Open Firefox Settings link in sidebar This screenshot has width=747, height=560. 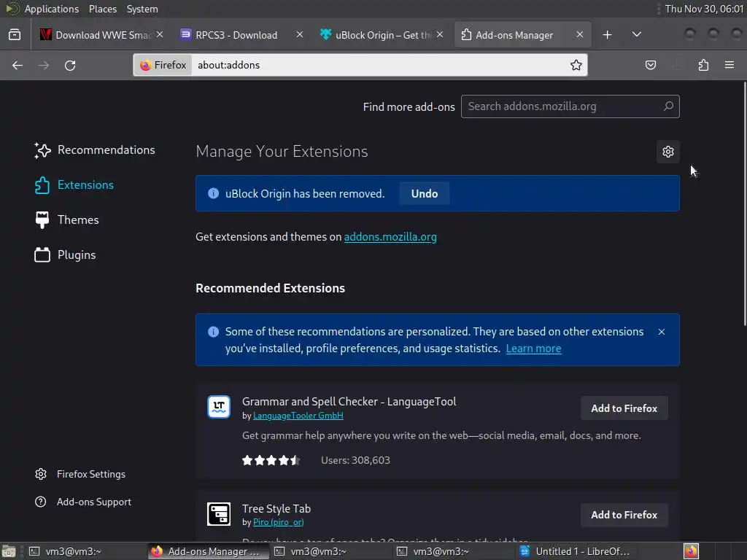point(80,474)
